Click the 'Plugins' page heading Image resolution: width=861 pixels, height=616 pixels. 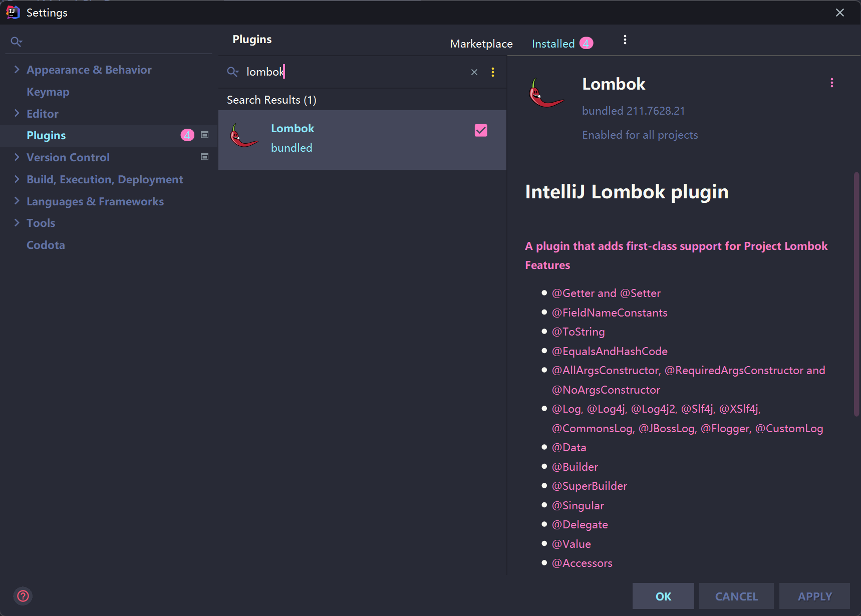[x=252, y=39]
